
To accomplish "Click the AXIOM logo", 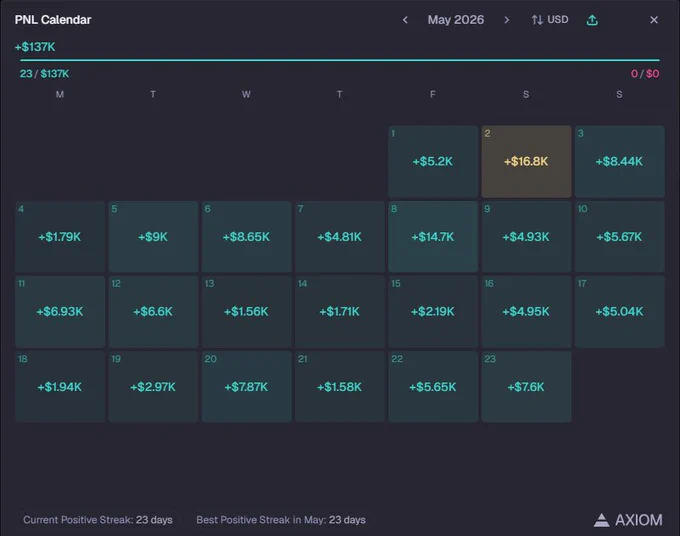I will click(x=628, y=520).
